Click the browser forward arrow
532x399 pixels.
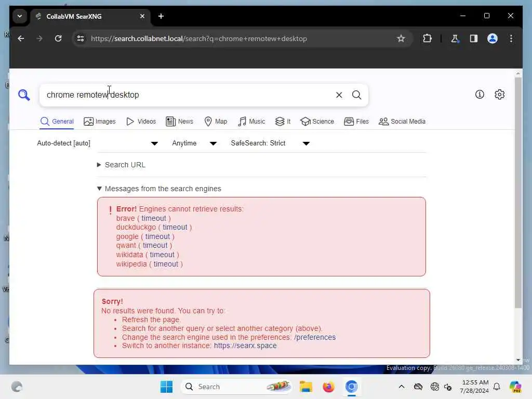tap(39, 38)
